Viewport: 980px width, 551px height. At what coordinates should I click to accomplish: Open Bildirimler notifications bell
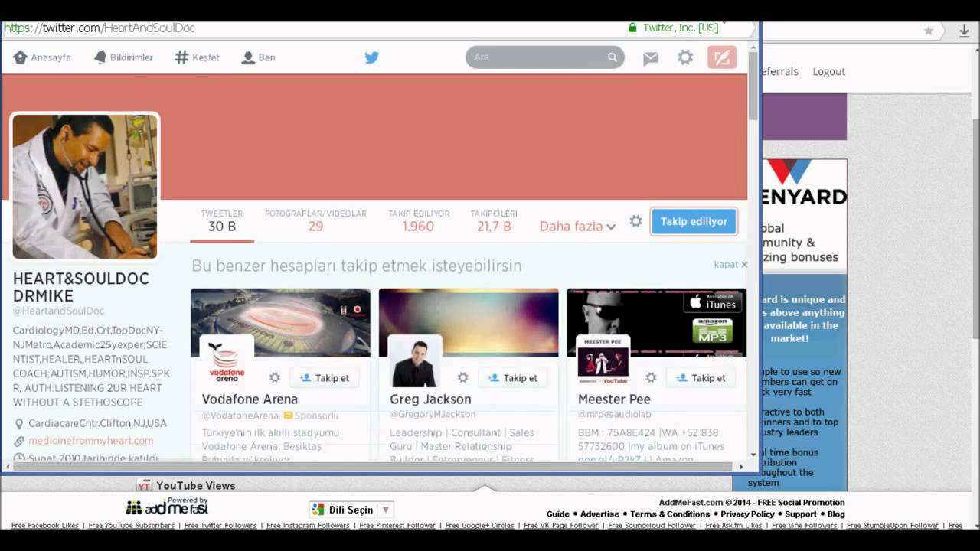(x=100, y=57)
